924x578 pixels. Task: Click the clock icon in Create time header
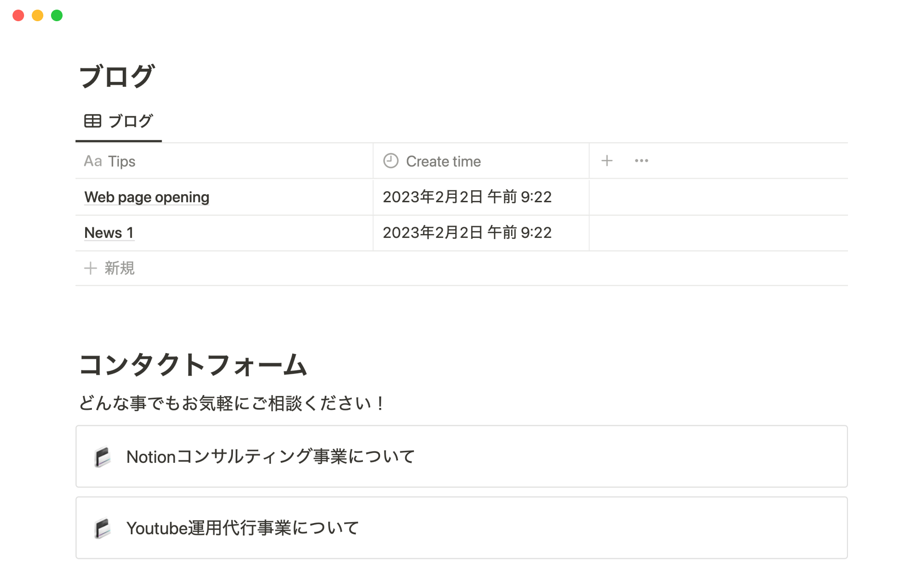[x=391, y=161]
